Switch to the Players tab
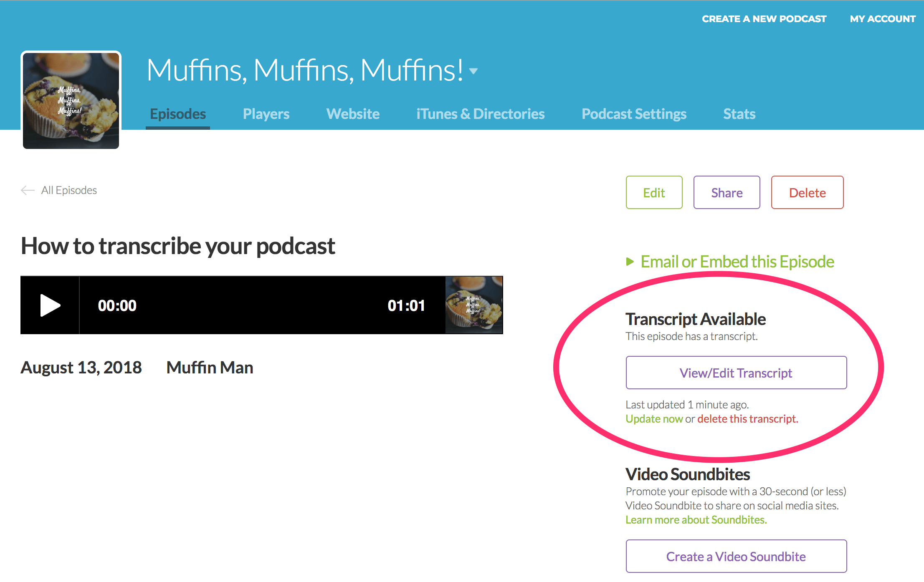 pos(266,114)
